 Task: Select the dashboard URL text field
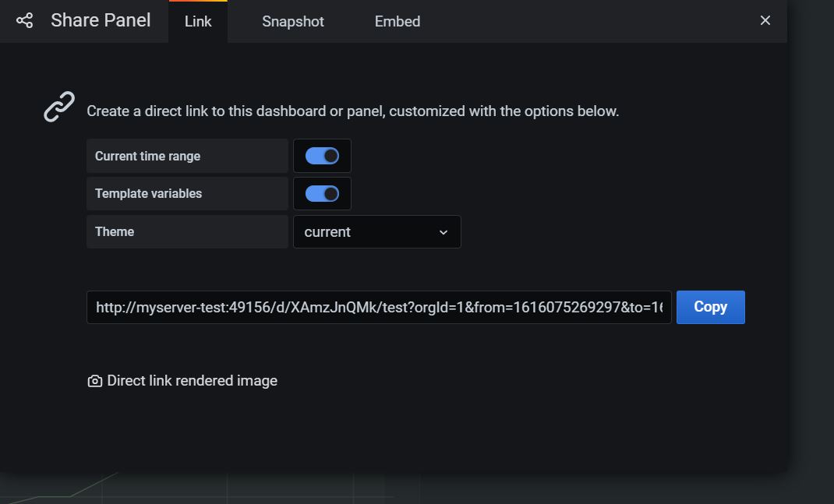(x=380, y=307)
